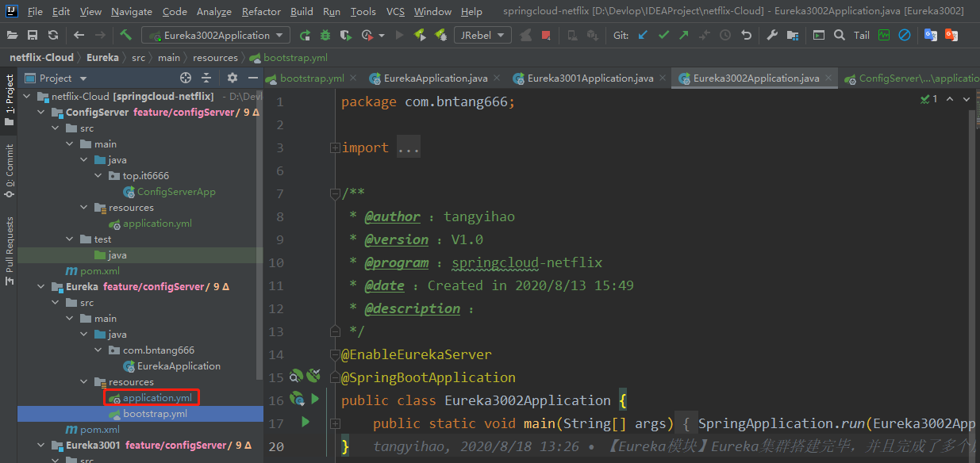Hide the Project panel with minus icon
Screen dimensions: 980x463
pos(252,78)
